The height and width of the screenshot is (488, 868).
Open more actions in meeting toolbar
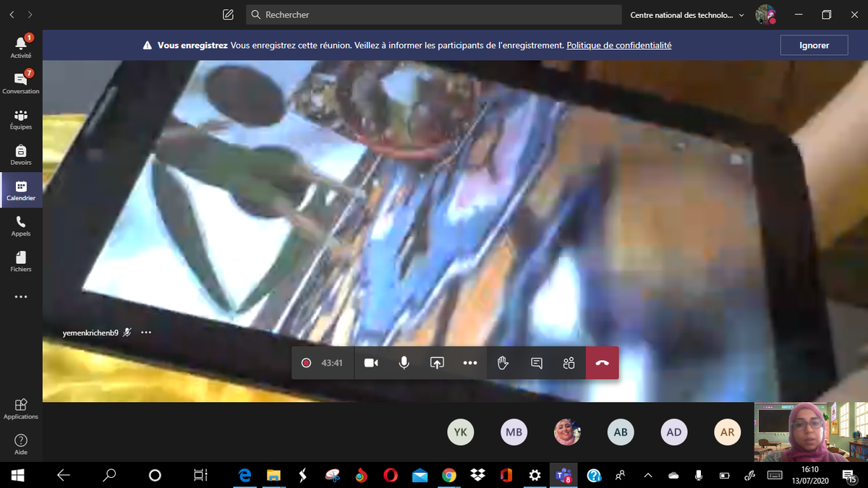coord(470,363)
